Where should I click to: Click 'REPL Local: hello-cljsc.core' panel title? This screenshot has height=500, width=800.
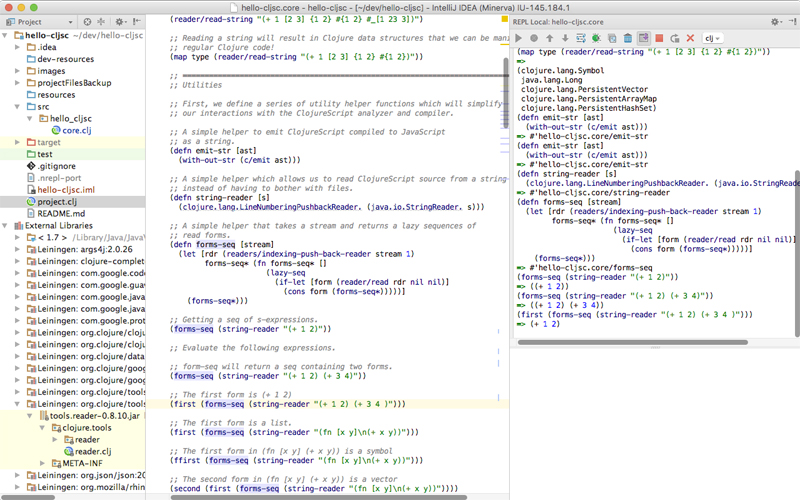click(558, 22)
